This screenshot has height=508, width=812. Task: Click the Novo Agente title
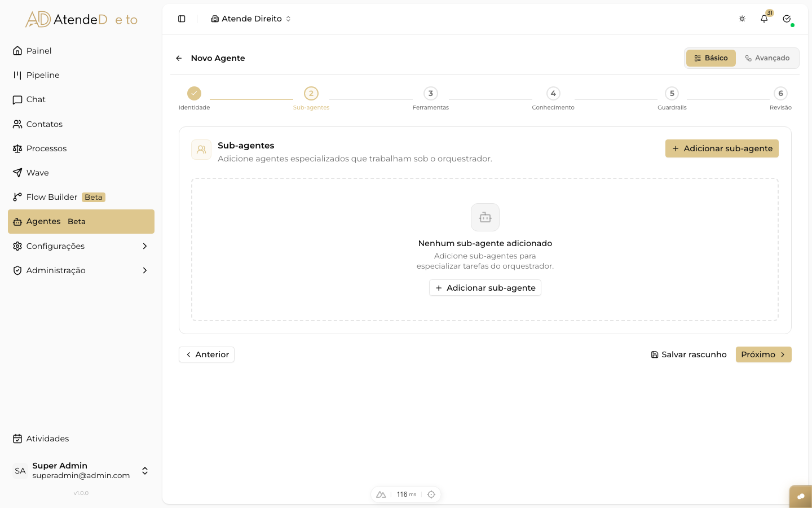pos(218,58)
